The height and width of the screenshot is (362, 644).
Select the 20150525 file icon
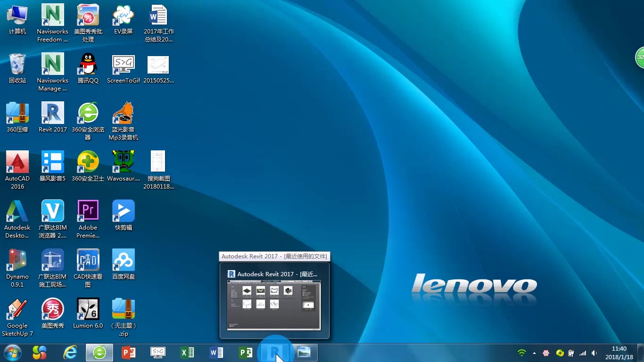pos(158,69)
